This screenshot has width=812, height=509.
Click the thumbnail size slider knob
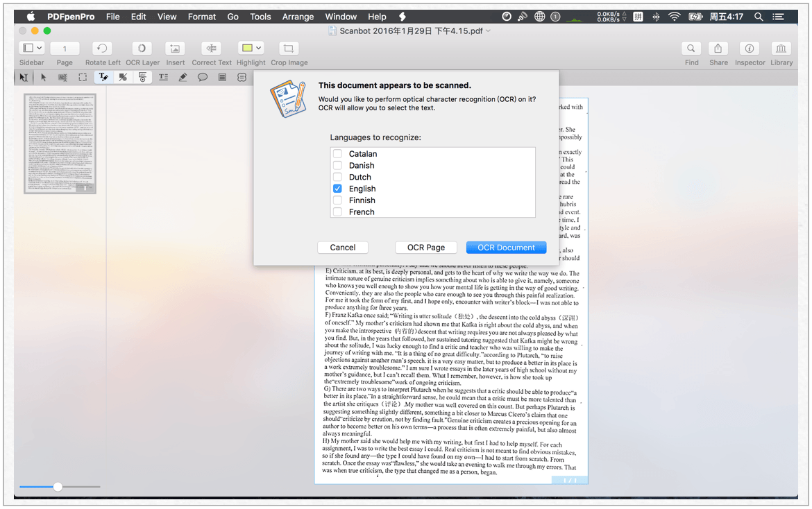[58, 487]
